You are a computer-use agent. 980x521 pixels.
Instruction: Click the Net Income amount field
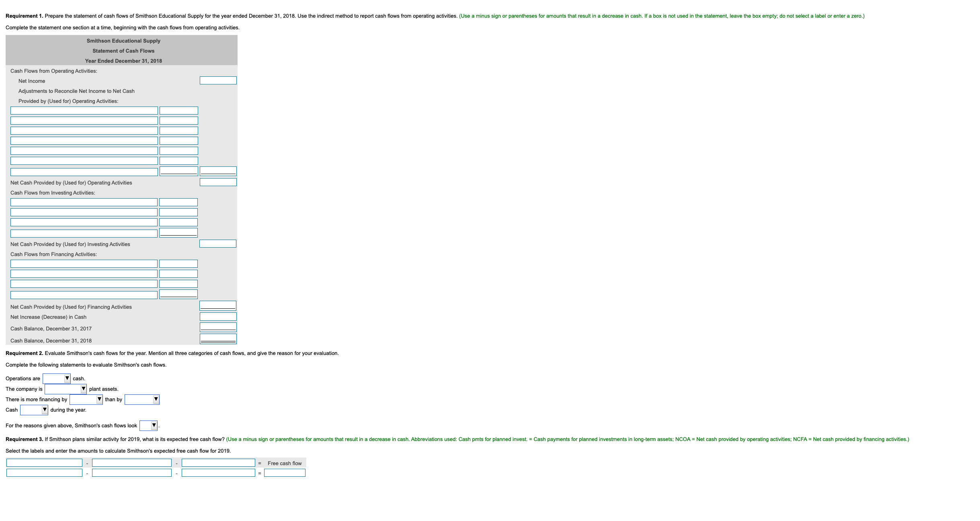(x=218, y=80)
